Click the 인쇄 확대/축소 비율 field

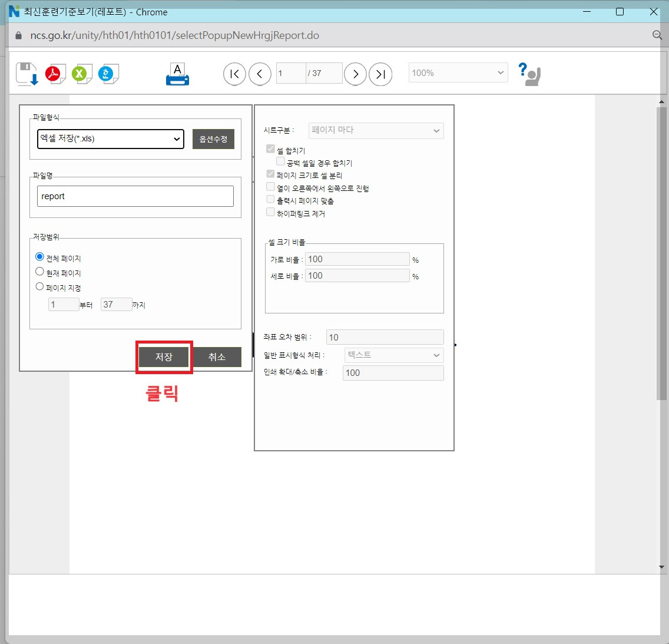click(393, 372)
